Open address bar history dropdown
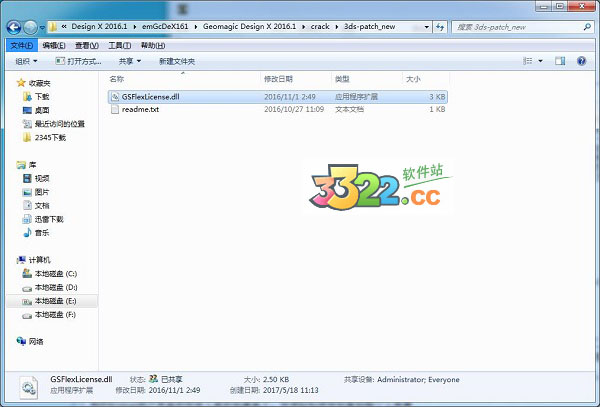The image size is (600, 407). click(x=427, y=27)
